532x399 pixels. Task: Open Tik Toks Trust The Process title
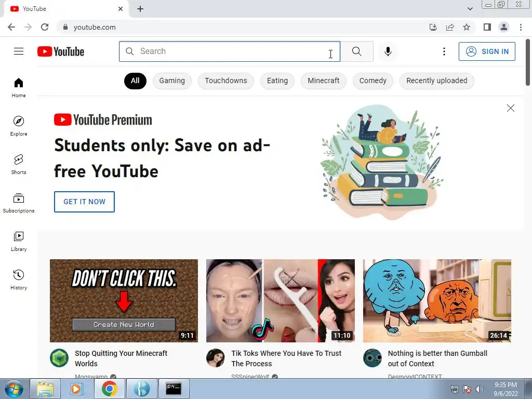click(x=286, y=358)
